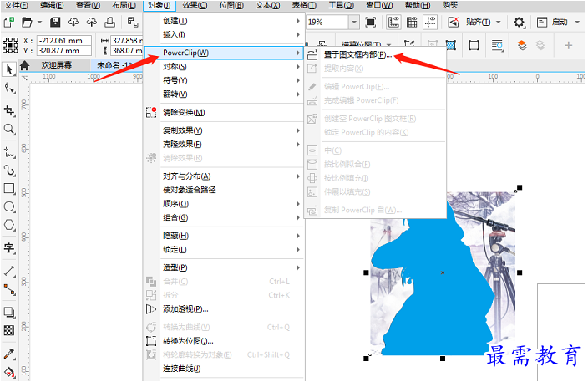Choose 使对象适合路径 menu entry

[x=224, y=190]
